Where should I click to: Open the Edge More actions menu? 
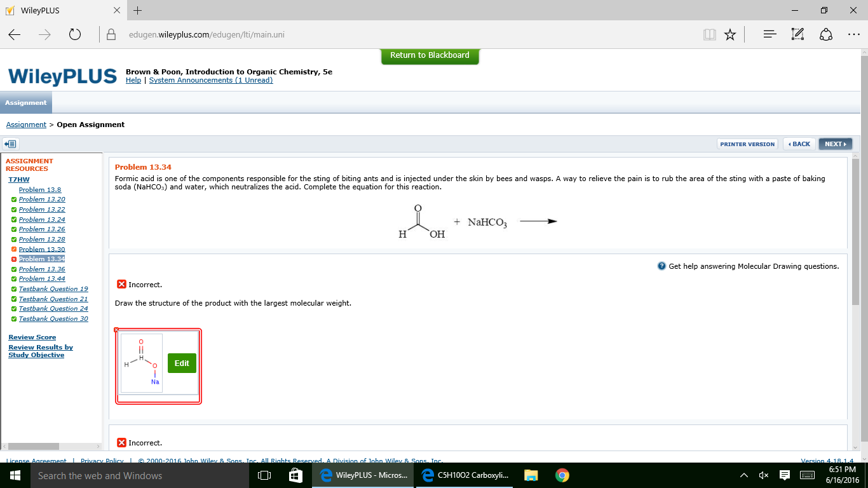[853, 34]
